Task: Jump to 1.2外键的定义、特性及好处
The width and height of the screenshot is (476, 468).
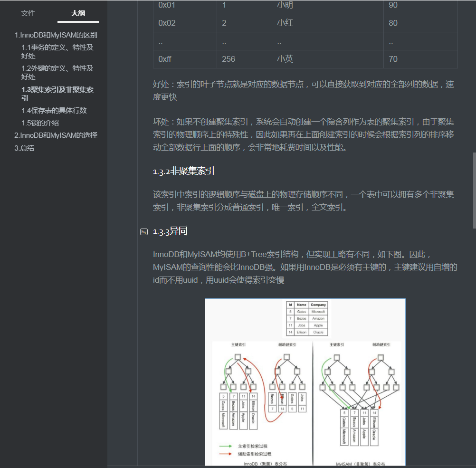Action: click(x=57, y=73)
